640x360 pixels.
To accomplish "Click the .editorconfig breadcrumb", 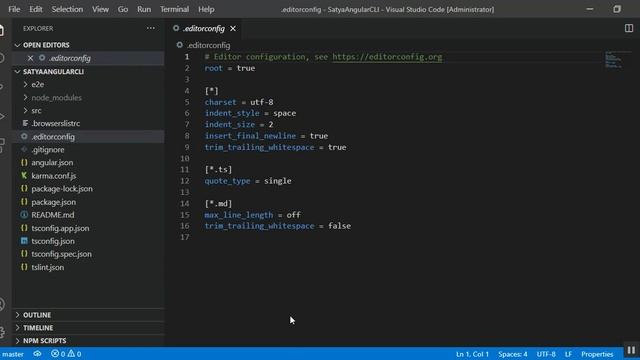I will pyautogui.click(x=209, y=45).
